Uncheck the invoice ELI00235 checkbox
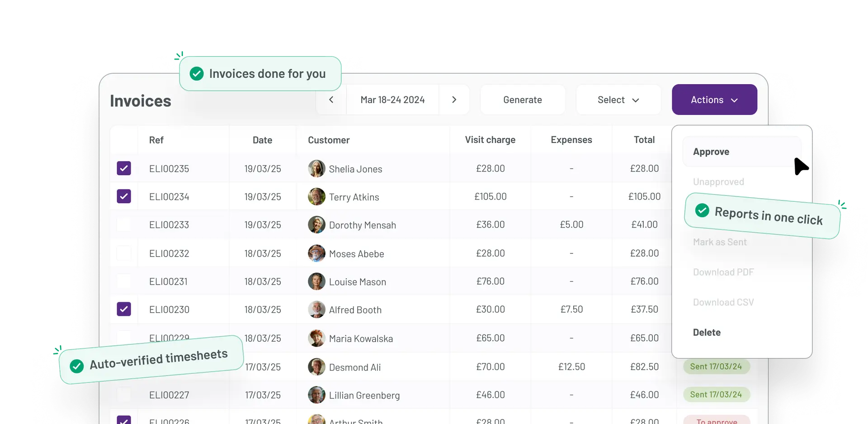The image size is (868, 424). (x=124, y=168)
